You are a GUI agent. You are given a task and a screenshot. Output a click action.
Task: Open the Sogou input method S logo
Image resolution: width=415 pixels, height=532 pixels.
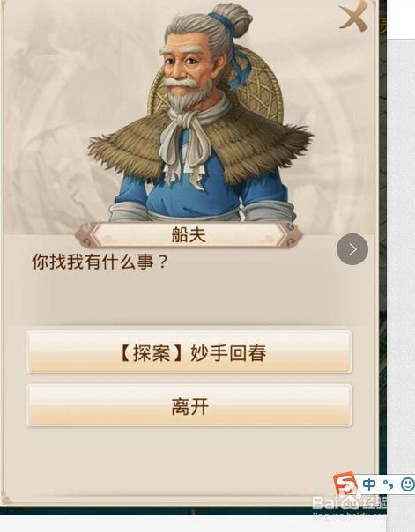345,484
